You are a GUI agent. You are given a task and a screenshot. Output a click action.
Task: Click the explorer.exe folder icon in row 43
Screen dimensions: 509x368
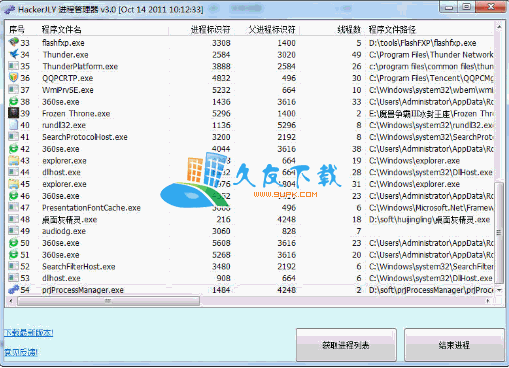(x=13, y=160)
